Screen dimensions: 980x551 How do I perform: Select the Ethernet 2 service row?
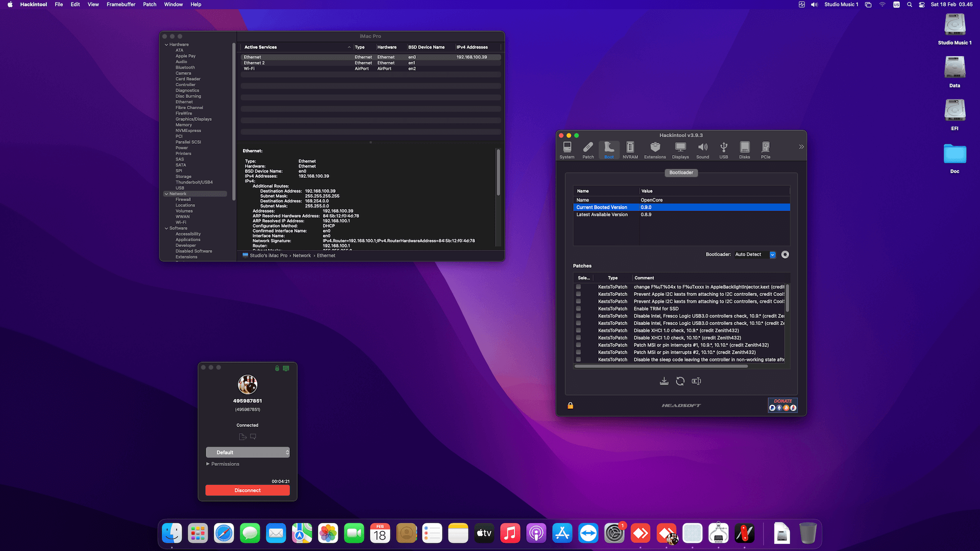coord(371,63)
